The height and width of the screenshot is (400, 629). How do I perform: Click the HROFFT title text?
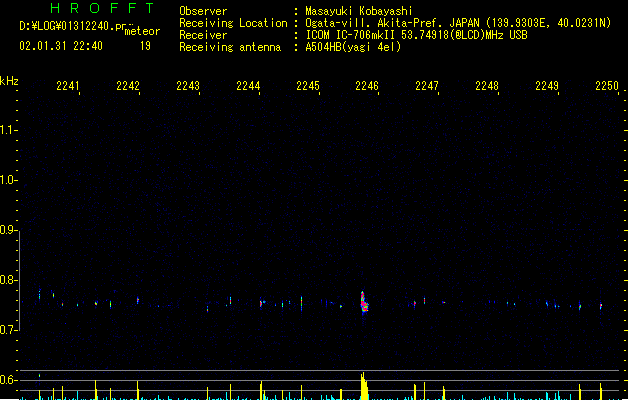(103, 8)
